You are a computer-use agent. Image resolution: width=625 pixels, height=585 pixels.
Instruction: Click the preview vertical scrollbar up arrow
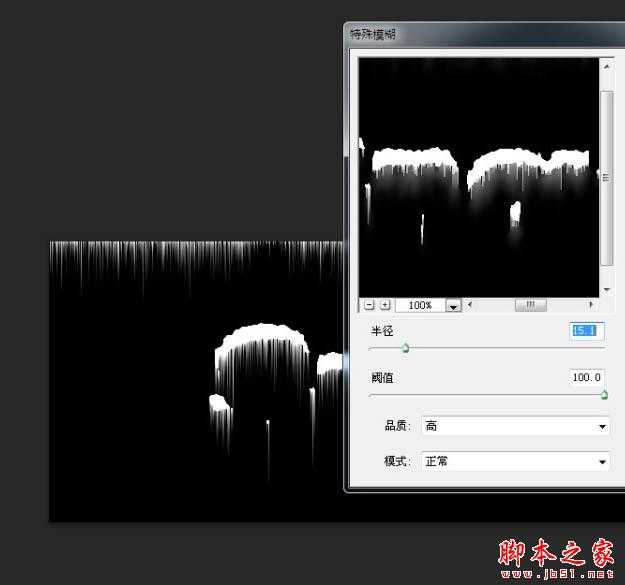click(x=606, y=66)
